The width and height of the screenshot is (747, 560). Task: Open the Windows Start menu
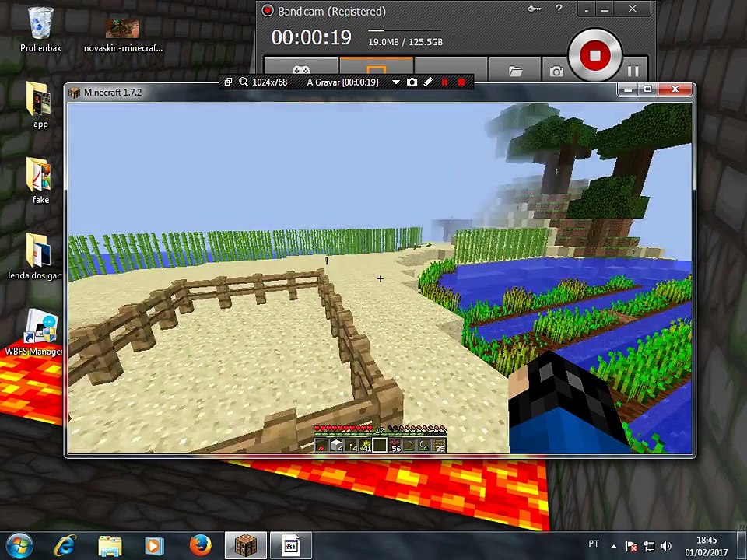(19, 546)
